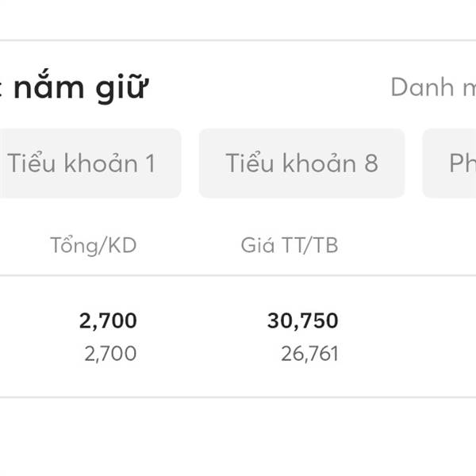Select the Tiểu khoản 8 tab

tap(301, 163)
